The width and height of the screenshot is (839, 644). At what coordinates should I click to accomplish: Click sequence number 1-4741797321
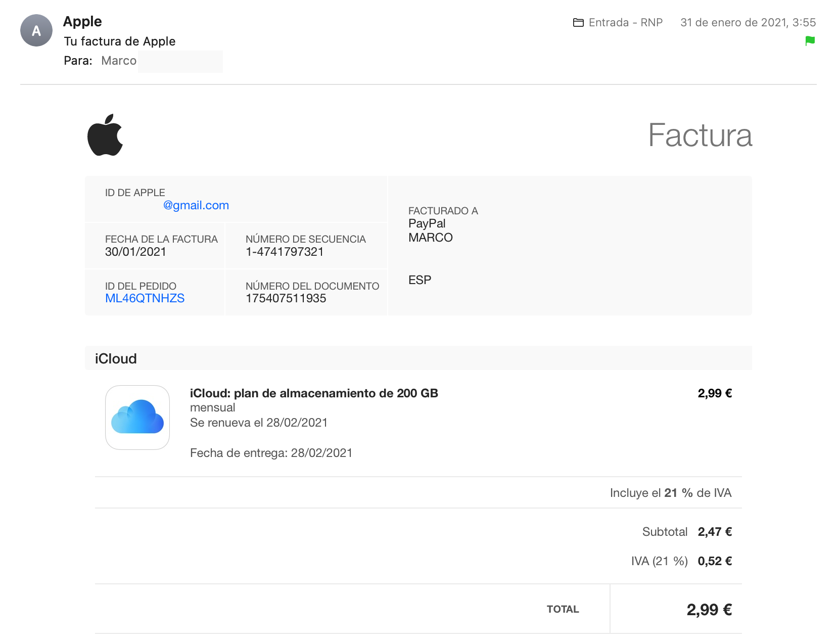pos(285,252)
